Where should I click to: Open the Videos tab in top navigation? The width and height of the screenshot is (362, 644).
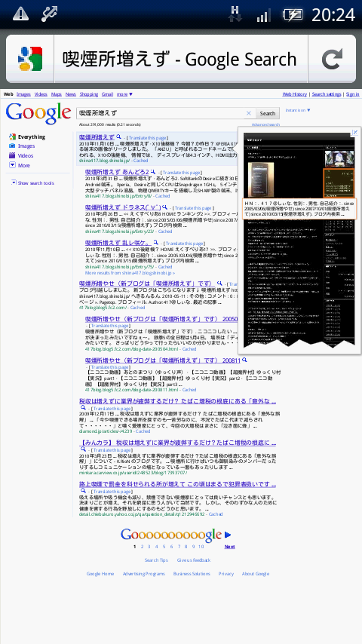coord(41,94)
